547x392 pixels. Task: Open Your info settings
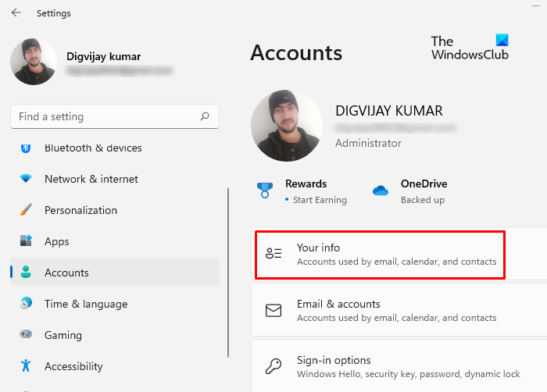tap(380, 254)
